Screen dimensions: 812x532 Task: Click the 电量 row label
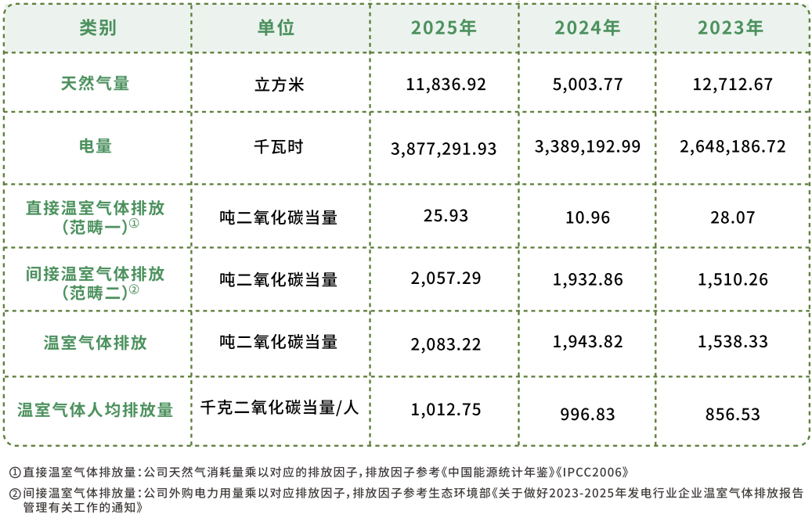click(x=95, y=146)
